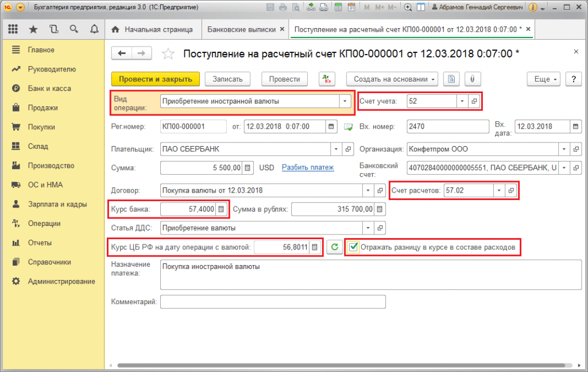Open Статья ДДС record form icon
The image size is (588, 372).
380,228
